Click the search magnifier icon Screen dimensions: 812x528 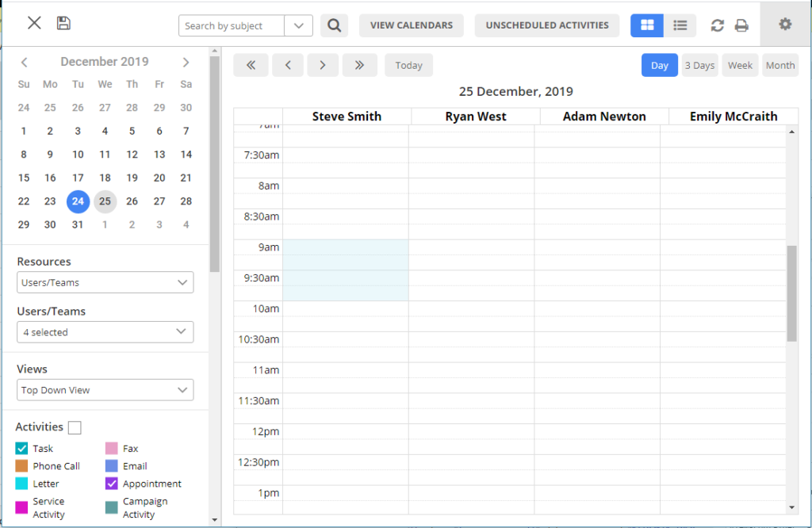(x=333, y=25)
